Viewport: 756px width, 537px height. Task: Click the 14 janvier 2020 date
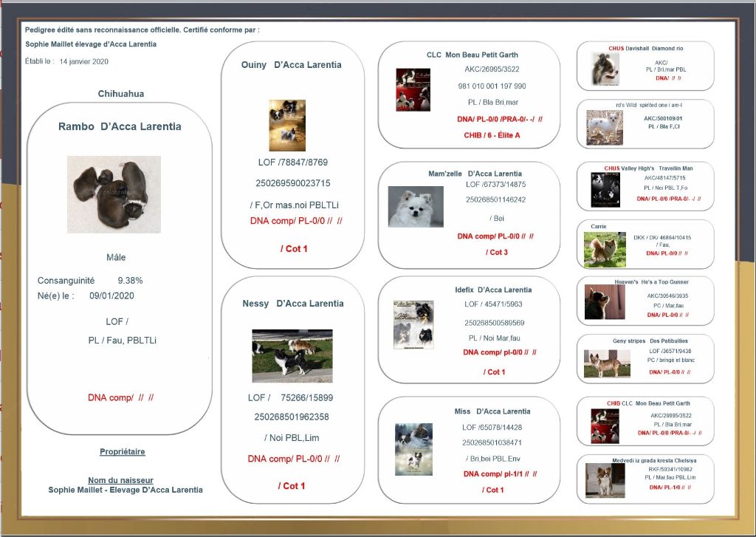click(84, 61)
